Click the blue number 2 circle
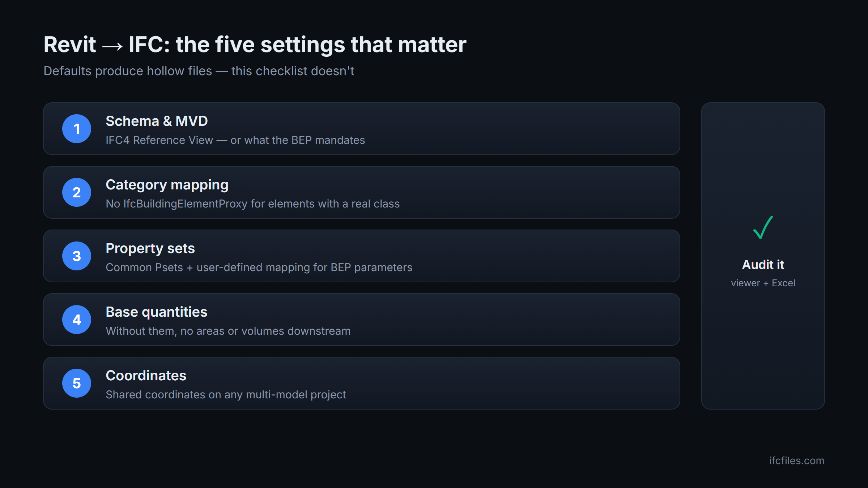 point(77,192)
